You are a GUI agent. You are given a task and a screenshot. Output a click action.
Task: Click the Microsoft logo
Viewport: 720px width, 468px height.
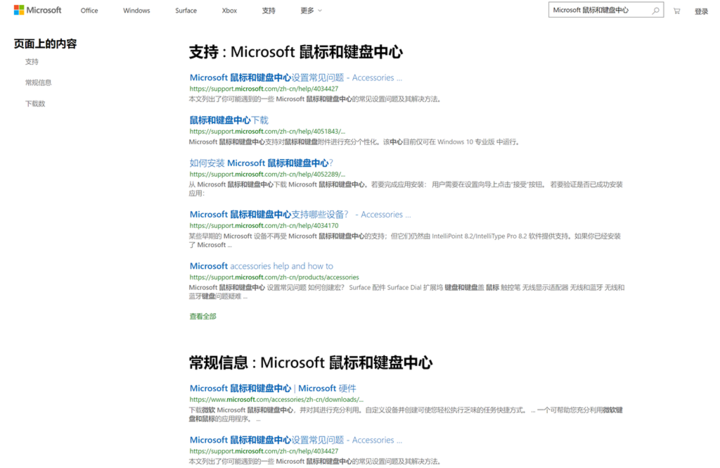click(38, 10)
